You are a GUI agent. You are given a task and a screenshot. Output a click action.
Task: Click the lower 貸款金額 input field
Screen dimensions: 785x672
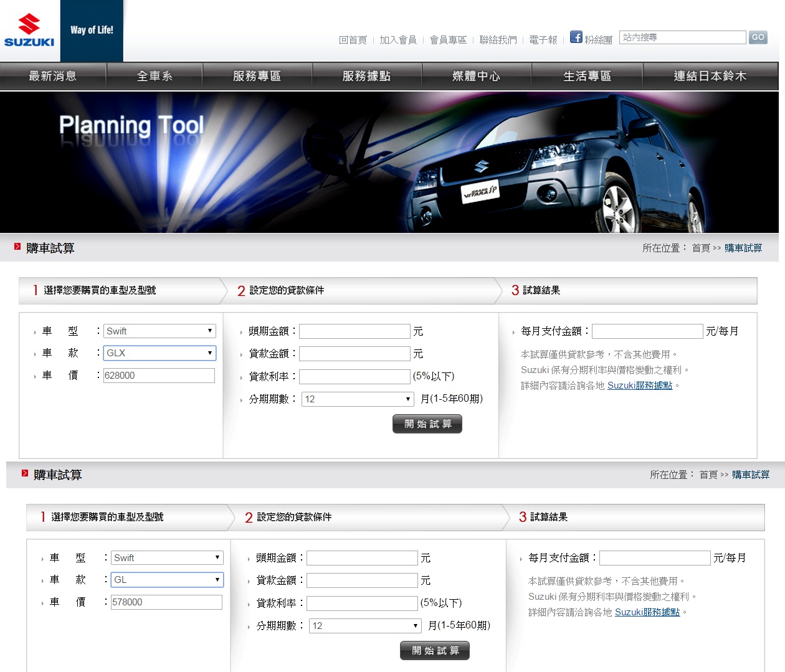(x=362, y=580)
